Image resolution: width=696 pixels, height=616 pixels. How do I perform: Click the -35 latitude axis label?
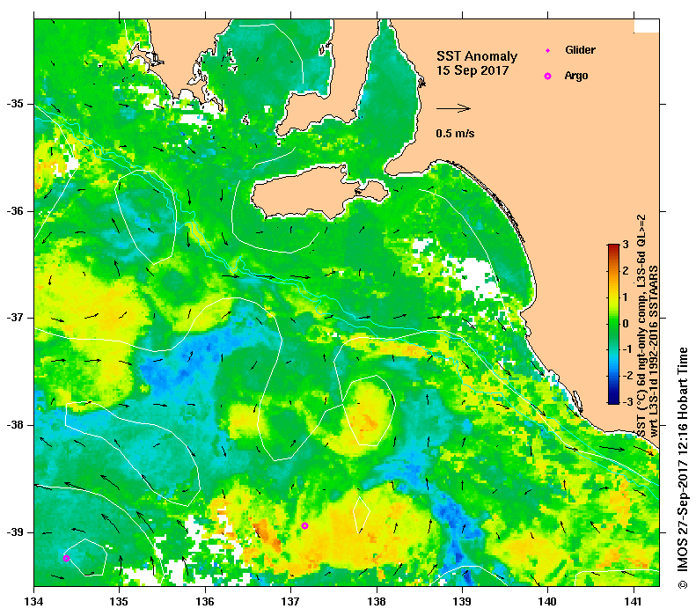point(15,104)
